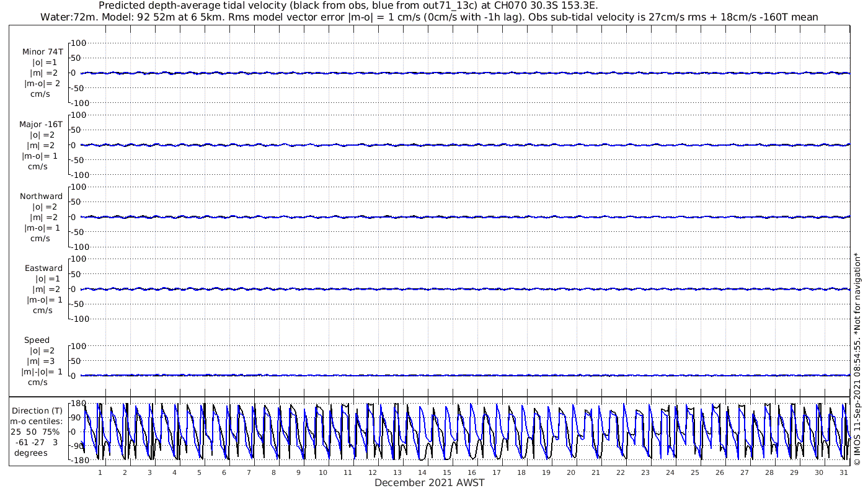Click the 'Water:72m. Model:' subtitle line
The width and height of the screenshot is (868, 496).
(429, 17)
